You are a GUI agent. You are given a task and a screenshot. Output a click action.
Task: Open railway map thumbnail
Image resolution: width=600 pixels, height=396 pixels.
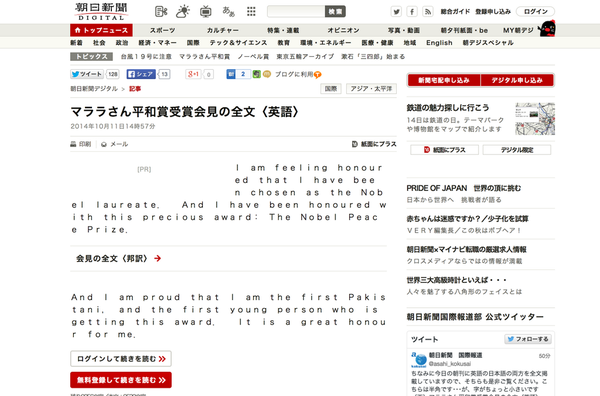click(x=535, y=119)
